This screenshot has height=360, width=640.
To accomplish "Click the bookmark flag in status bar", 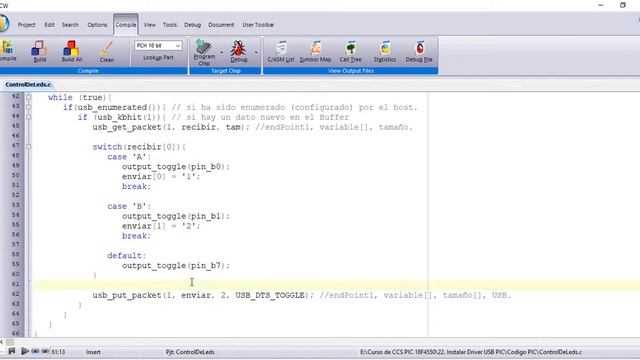I will pyautogui.click(x=12, y=351).
